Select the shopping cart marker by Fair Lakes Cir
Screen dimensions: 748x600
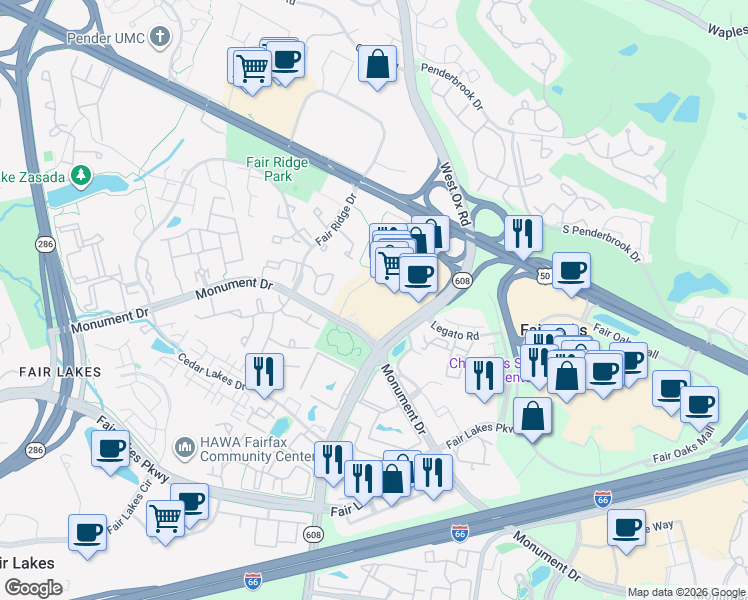[x=166, y=519]
